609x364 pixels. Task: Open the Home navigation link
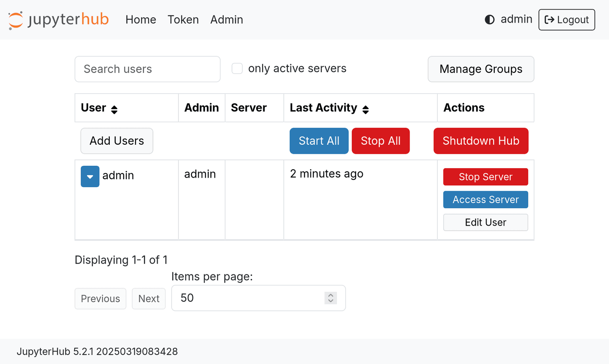click(x=141, y=20)
